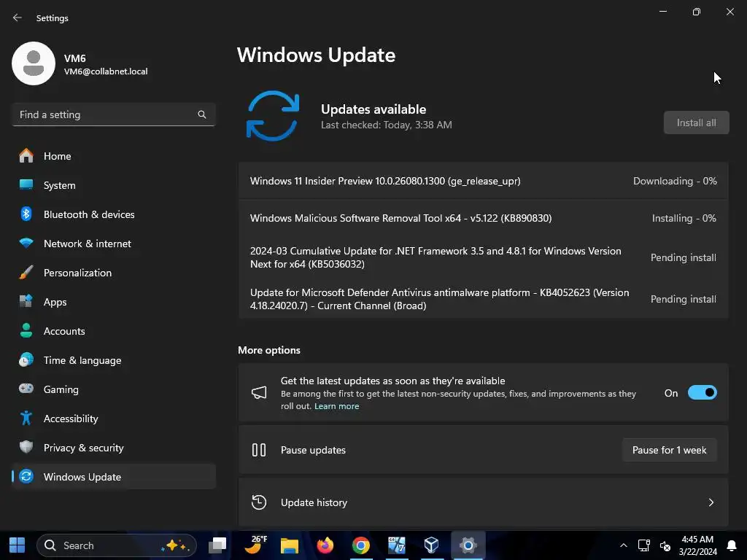Click Windows Malicious Software Removal Tool row
Image resolution: width=747 pixels, height=560 pixels.
coord(483,218)
